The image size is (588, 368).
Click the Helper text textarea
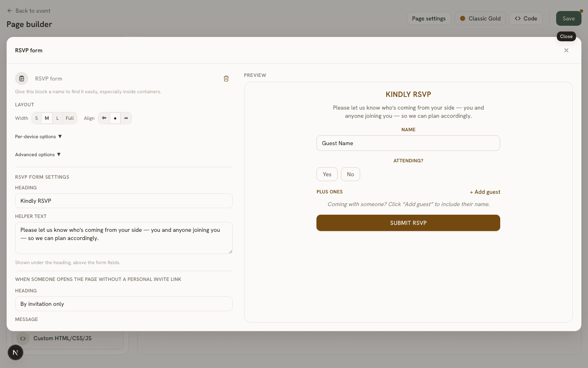(124, 238)
